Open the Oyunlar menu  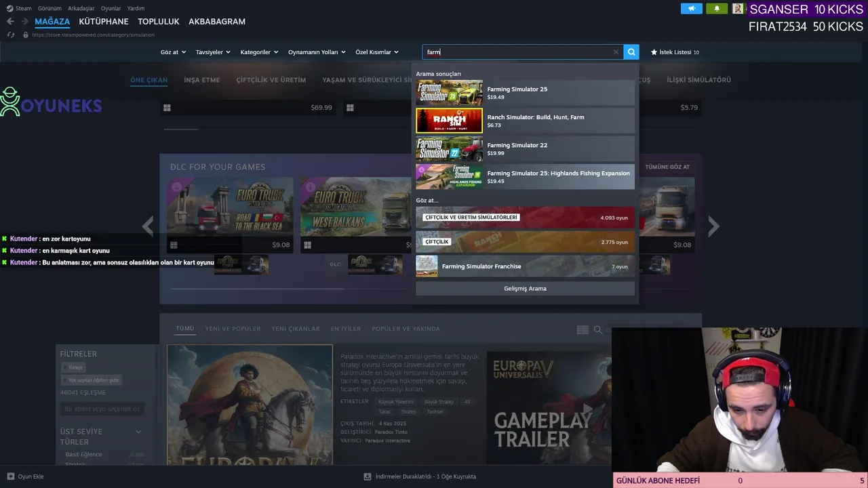(111, 9)
